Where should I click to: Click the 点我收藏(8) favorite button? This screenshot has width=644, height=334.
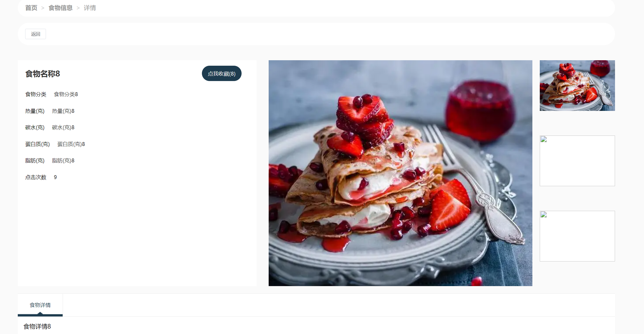tap(222, 73)
